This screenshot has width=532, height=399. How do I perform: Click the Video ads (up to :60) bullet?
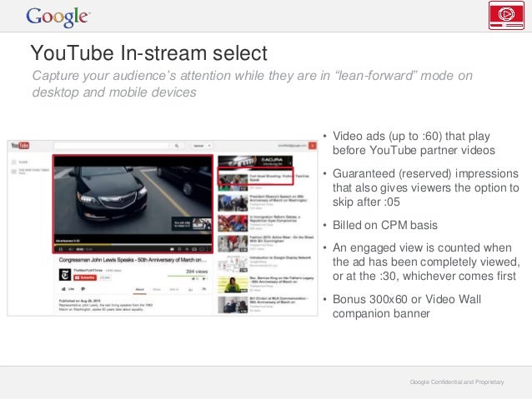414,143
